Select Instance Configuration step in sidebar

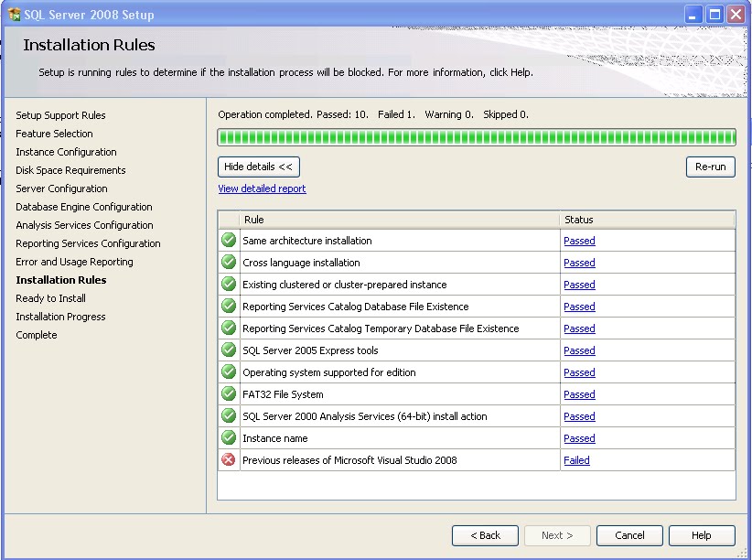point(66,152)
